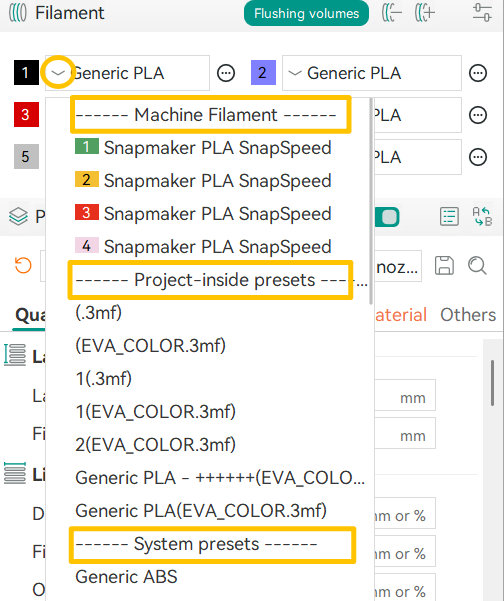Open filament 2 Generic PLA dropdown
Image resolution: width=504 pixels, height=601 pixels.
372,73
